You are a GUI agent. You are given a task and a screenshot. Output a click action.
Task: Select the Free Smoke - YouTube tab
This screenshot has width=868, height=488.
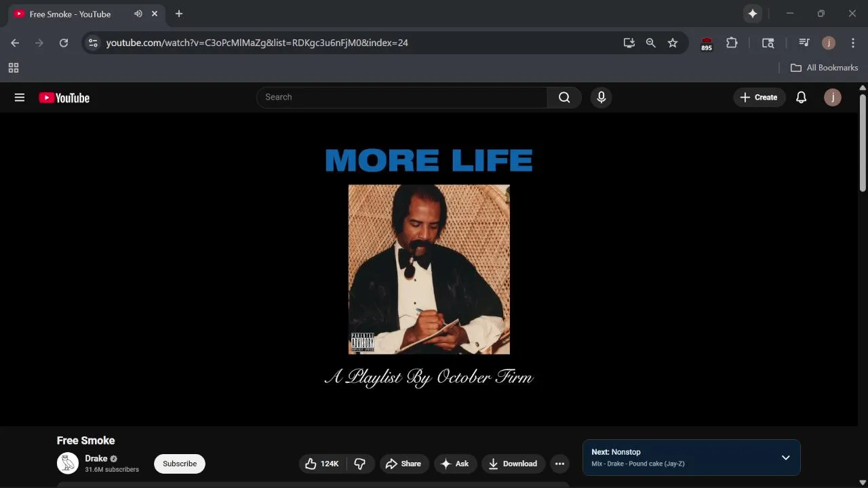[x=85, y=14]
